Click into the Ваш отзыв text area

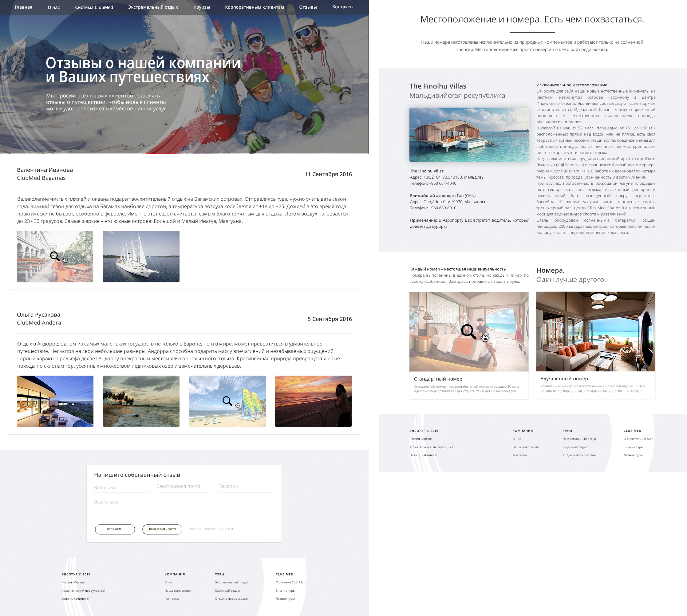184,508
